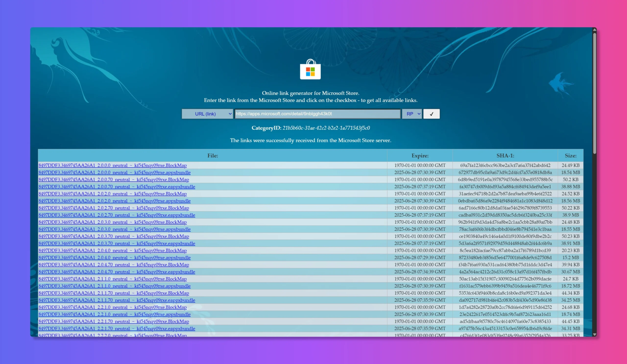Click the 38.88 MB size cell
This screenshot has height=364, width=627.
pos(570,187)
